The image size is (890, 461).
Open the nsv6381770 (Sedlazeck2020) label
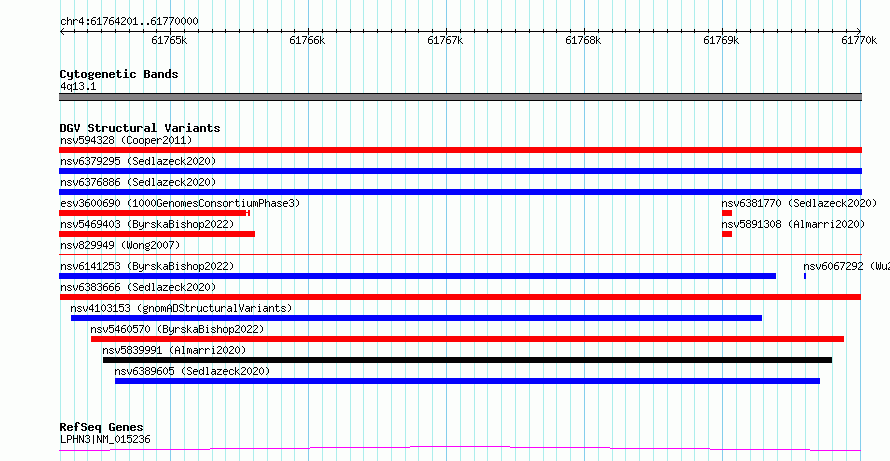[x=799, y=203]
